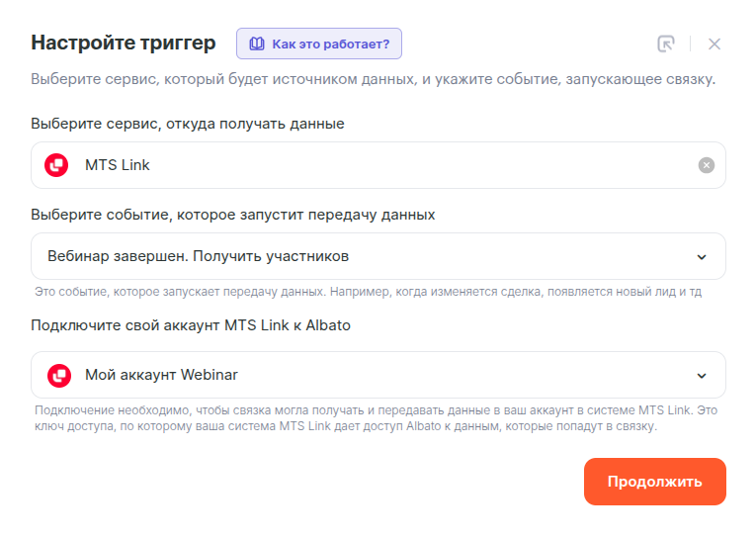756x539 pixels.
Task: Click the MTS Link logo in service field
Action: coord(57,165)
